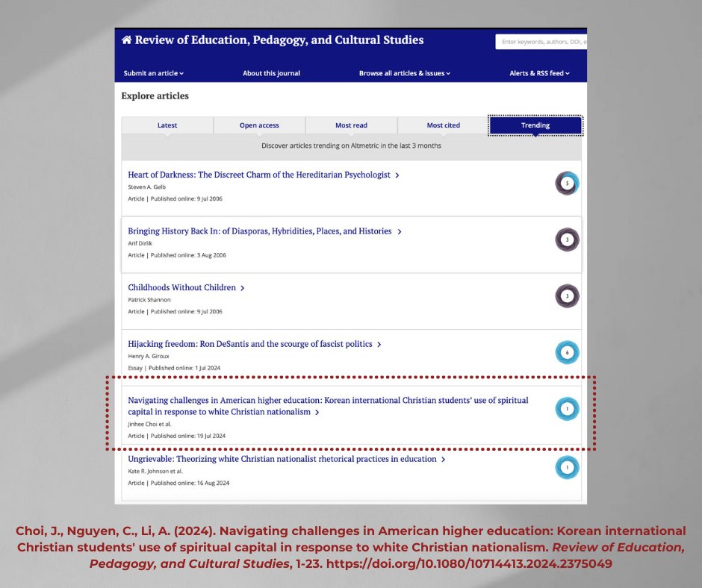This screenshot has width=702, height=588.
Task: Click Published online 1 Jul 2024 text
Action: pos(184,368)
